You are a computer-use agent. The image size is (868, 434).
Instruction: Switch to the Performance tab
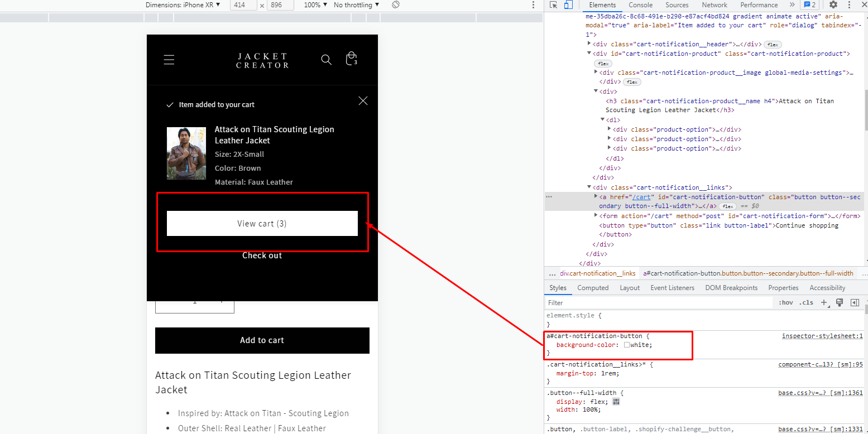point(759,5)
